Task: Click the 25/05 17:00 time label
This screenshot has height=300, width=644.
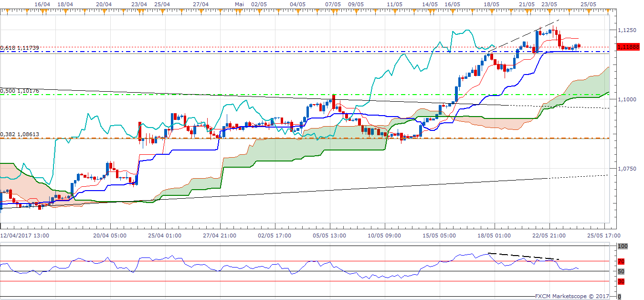Action: pyautogui.click(x=604, y=236)
